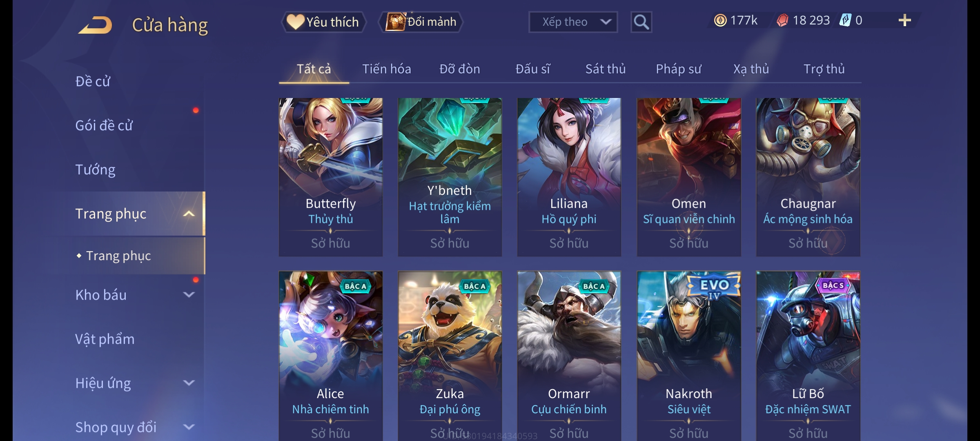Screen dimensions: 980x441
Task: Select Nakroth Siêu việt skin card
Action: click(689, 356)
